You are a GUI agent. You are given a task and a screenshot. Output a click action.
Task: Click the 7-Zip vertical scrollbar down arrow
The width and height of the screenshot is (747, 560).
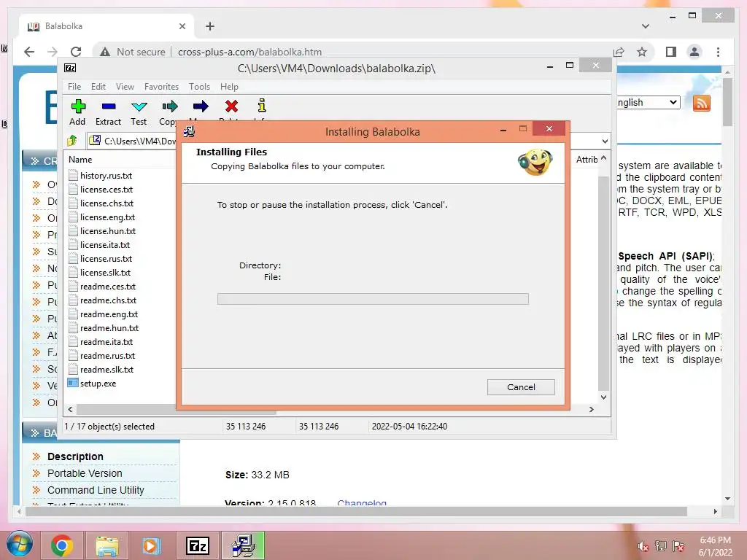(x=603, y=397)
